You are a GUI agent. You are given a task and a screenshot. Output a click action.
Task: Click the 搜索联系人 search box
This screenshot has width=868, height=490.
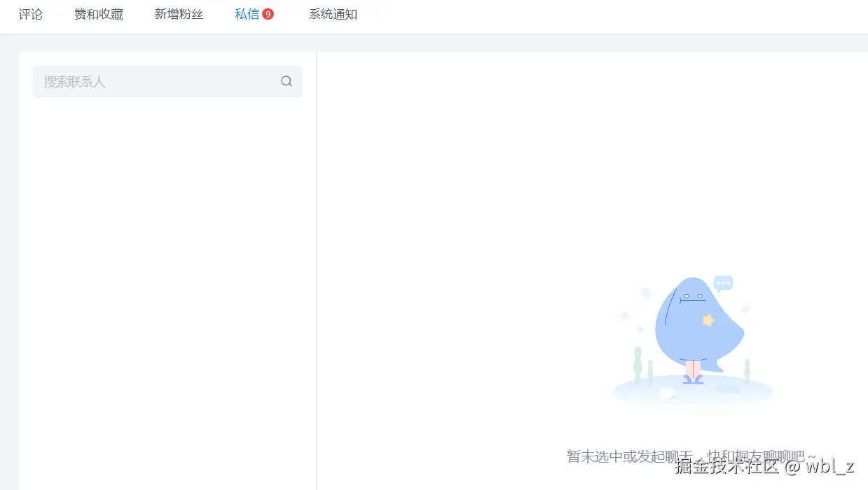click(x=140, y=81)
